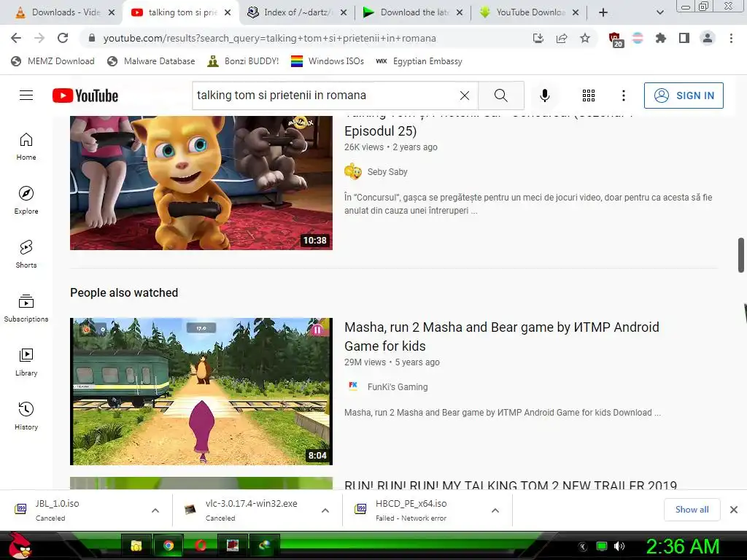Expand the tab search dropdown arrow
Screen dimensions: 747x560
pos(659,12)
